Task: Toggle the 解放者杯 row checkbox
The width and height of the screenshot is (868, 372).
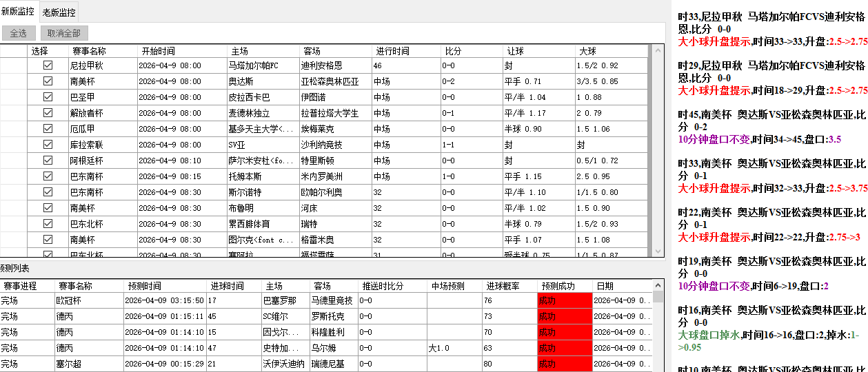Action: (x=48, y=113)
